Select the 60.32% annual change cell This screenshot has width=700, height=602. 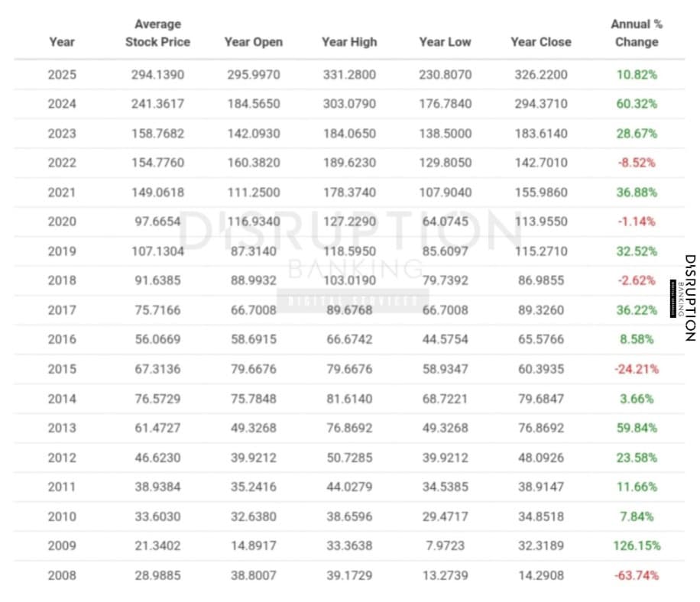(x=636, y=104)
